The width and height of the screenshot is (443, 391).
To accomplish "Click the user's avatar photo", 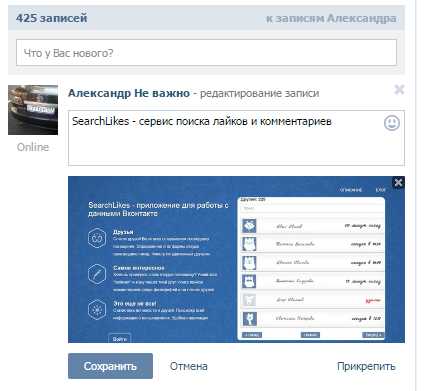I will point(33,110).
